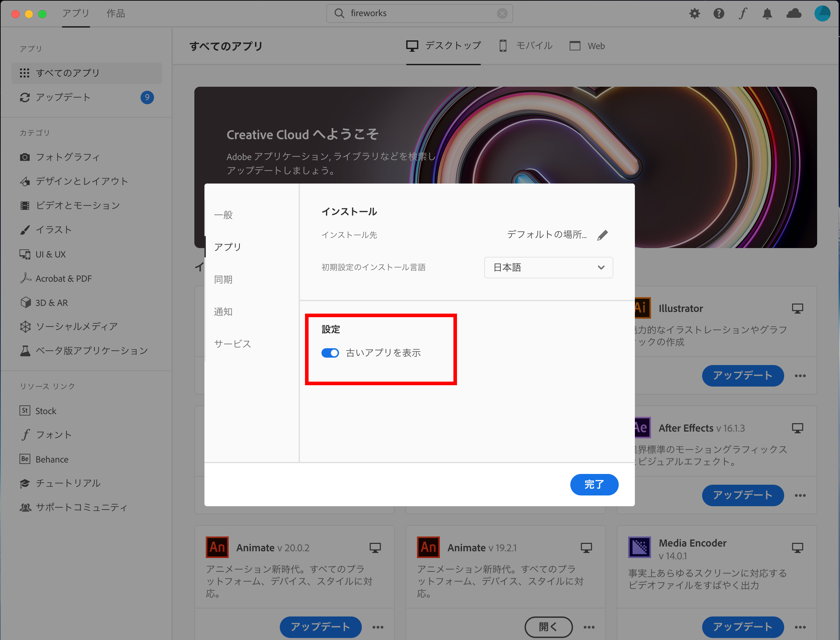
Task: Click the Media Encoder app icon
Action: point(639,547)
